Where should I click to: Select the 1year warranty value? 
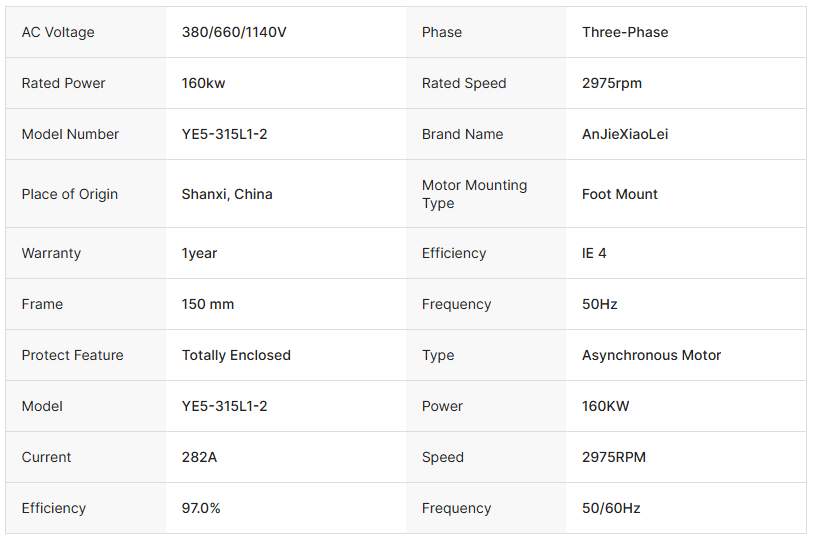pos(199,253)
